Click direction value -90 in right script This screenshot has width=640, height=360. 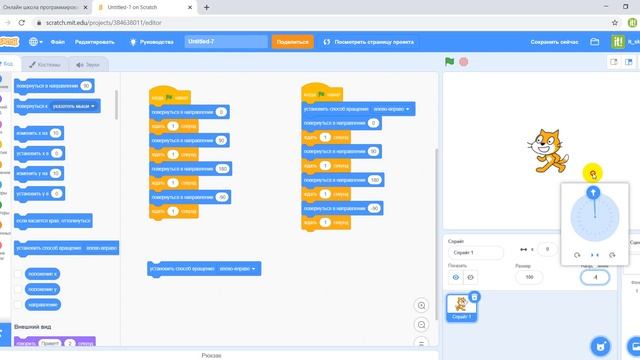click(x=374, y=209)
